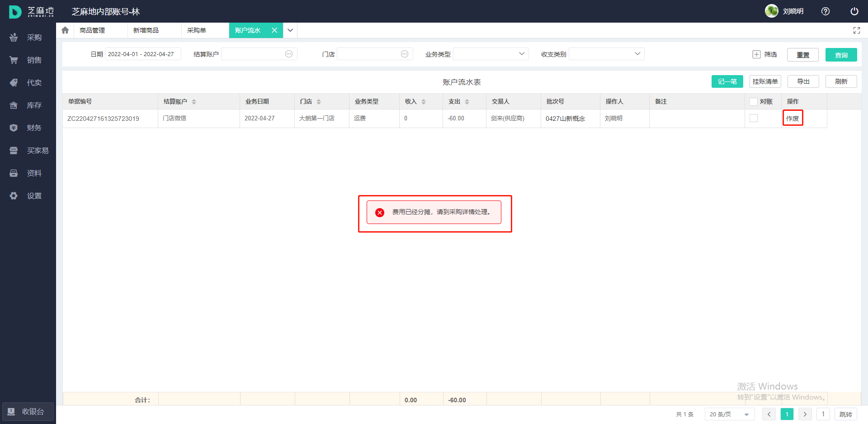Open the 门店 picker ellipsis icon

click(x=405, y=54)
